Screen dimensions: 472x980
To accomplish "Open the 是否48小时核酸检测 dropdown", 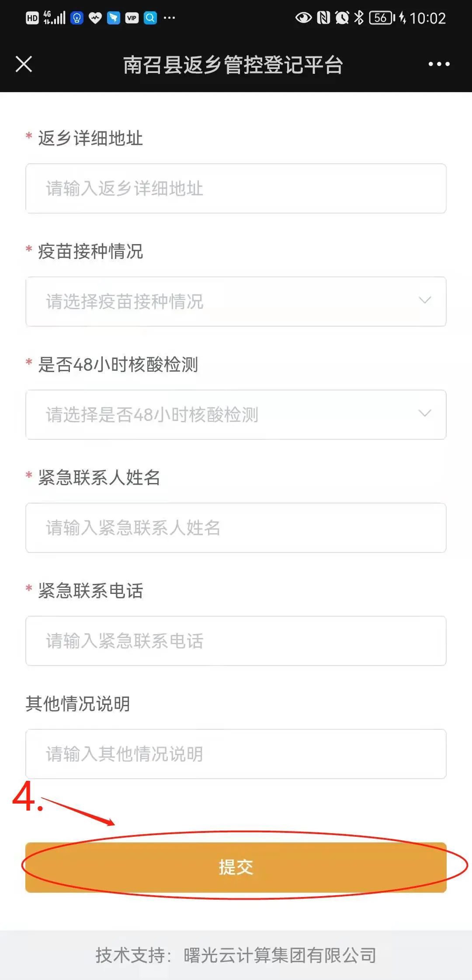I will [236, 414].
